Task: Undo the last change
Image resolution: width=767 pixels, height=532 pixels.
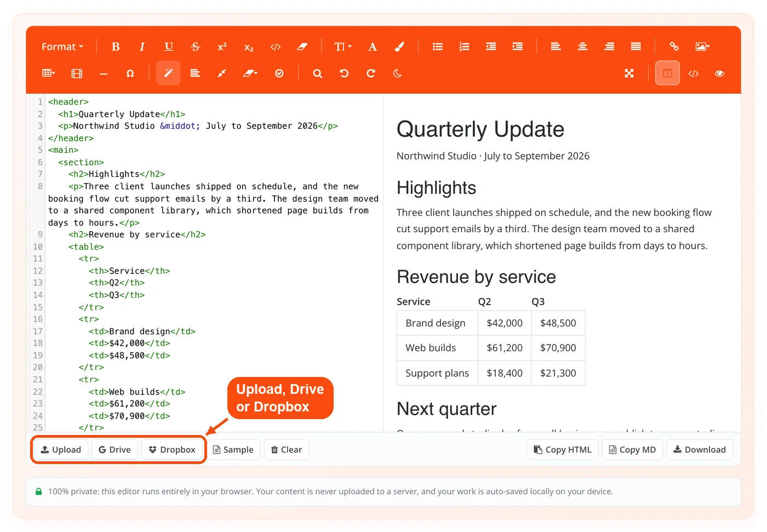Action: click(344, 73)
